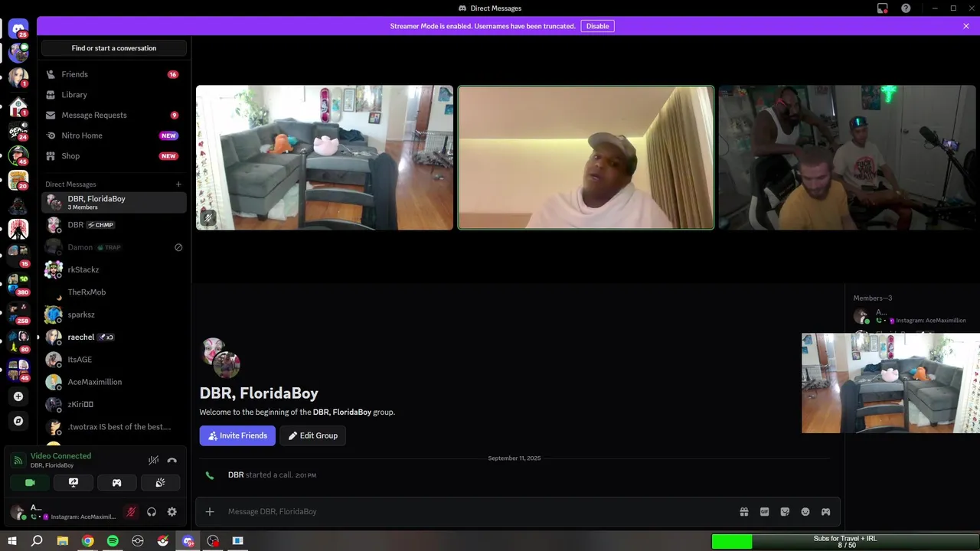
Task: Open direct message with .twotrax
Action: pyautogui.click(x=114, y=427)
